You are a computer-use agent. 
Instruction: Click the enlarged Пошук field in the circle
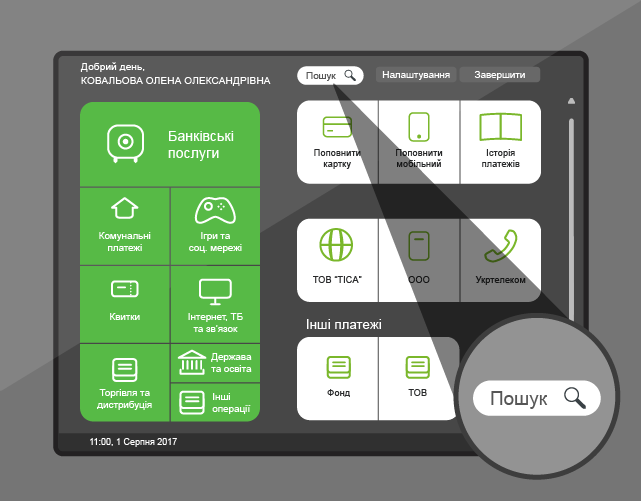[x=536, y=398]
